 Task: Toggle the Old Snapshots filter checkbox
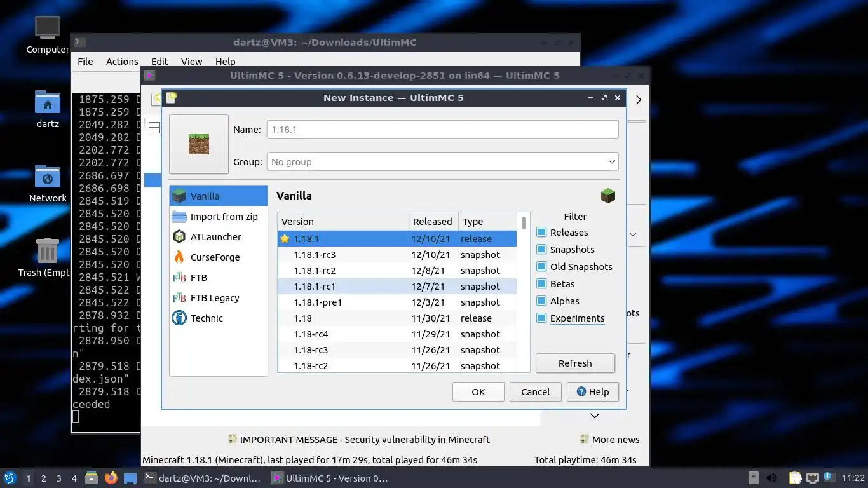[x=541, y=267]
